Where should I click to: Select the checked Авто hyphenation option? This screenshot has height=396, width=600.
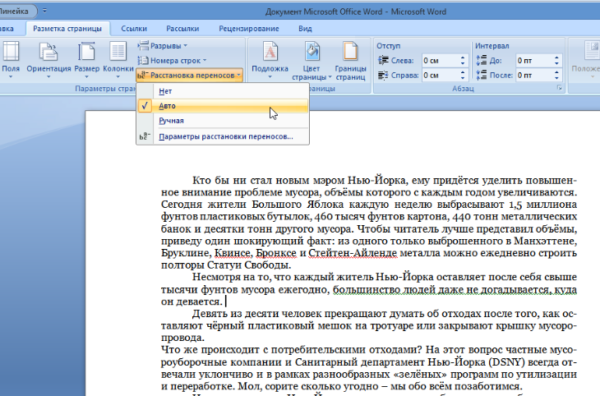point(223,106)
